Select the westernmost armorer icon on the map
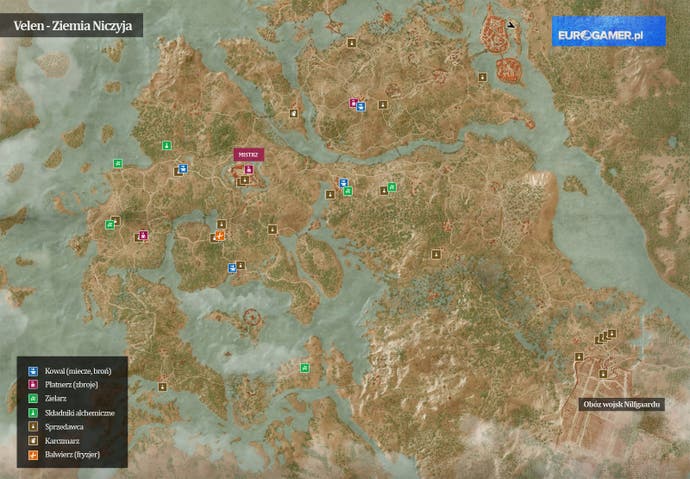The width and height of the screenshot is (690, 479). pyautogui.click(x=143, y=235)
